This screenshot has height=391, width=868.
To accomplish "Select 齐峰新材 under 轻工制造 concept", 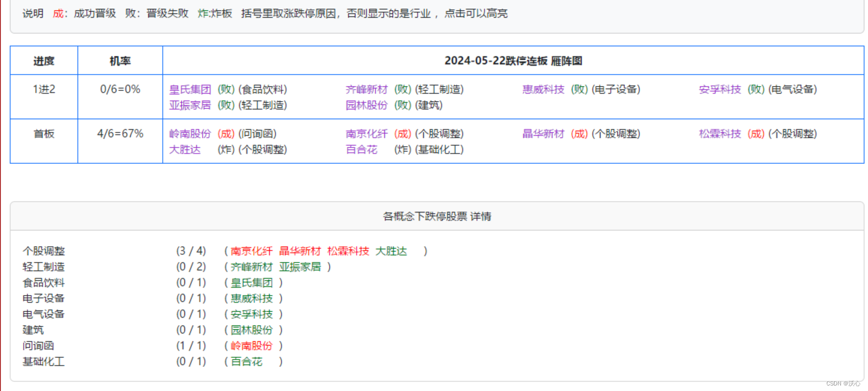I will 252,267.
